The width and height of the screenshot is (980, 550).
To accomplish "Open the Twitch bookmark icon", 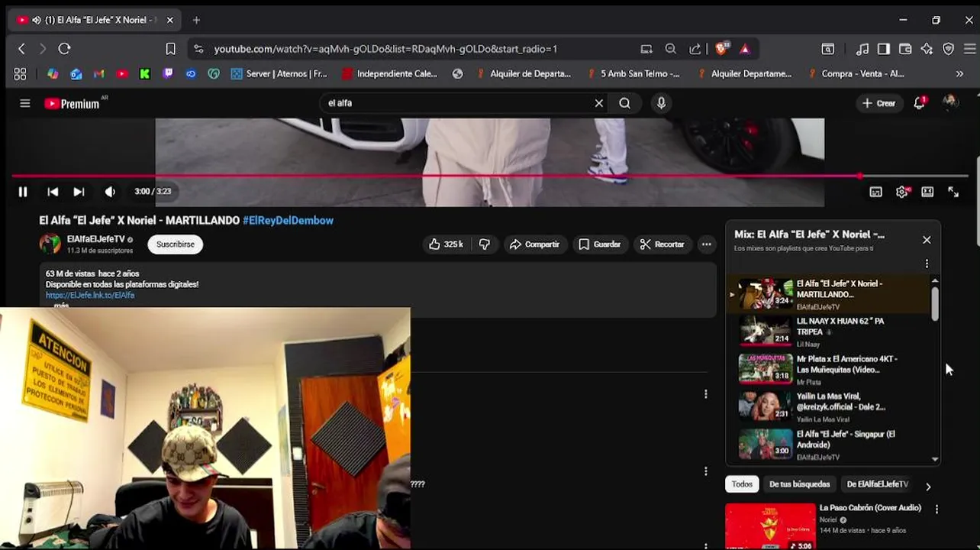I will tap(168, 74).
